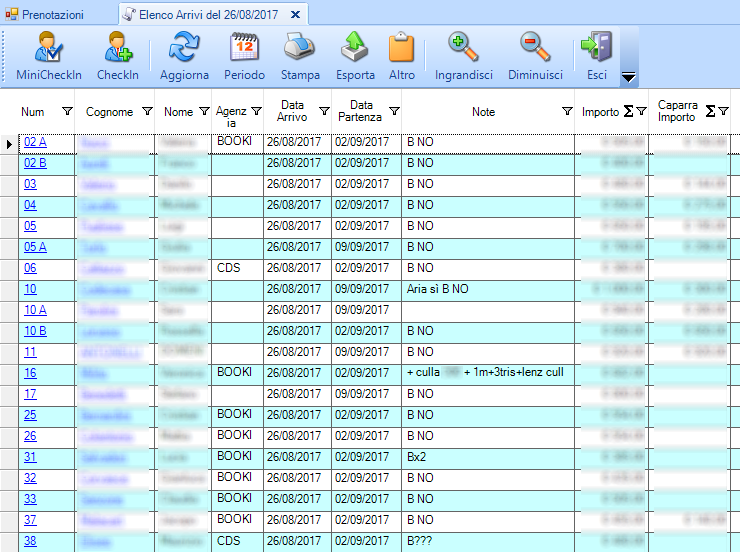Open filter dropdown for Cognome column
This screenshot has width=740, height=552.
point(147,112)
